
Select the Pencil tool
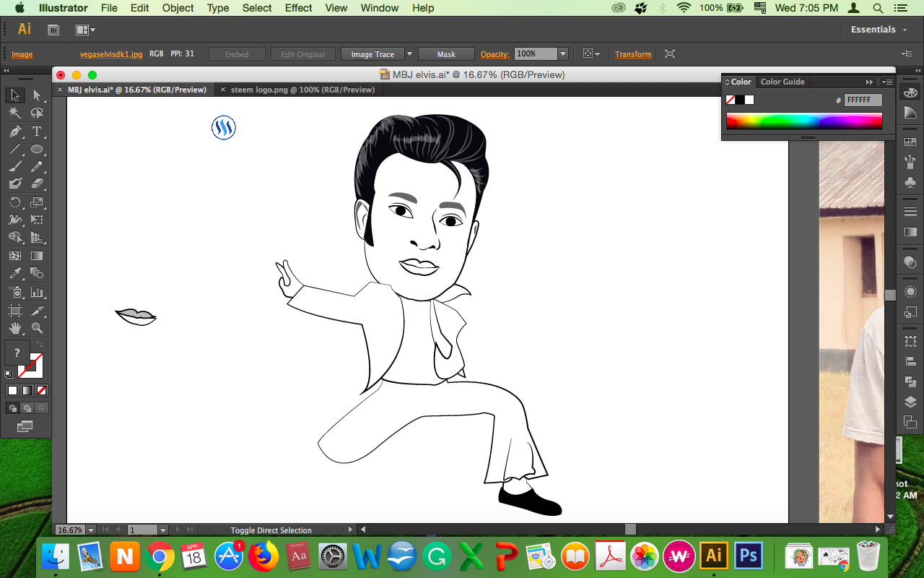click(x=37, y=167)
